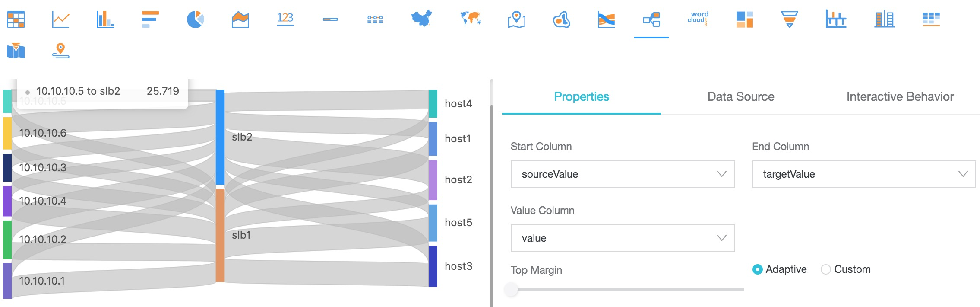
Task: Click the slb2 node in Sankey diagram
Action: coord(220,137)
